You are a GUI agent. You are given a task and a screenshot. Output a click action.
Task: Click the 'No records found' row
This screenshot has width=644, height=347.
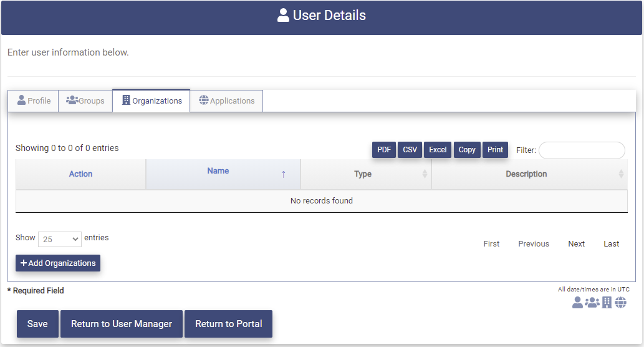click(x=322, y=200)
